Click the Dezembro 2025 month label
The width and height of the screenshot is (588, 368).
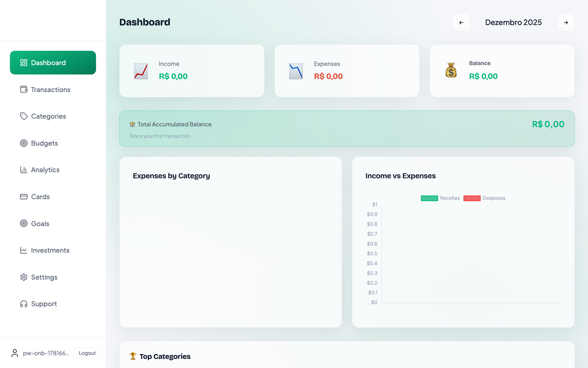pyautogui.click(x=513, y=22)
